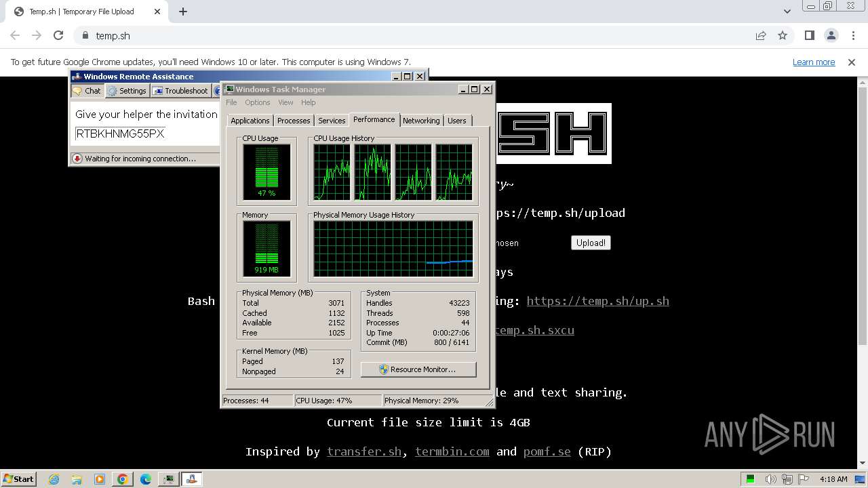868x488 pixels.
Task: Open Settings in Remote Assistance toolbar
Action: click(x=127, y=91)
